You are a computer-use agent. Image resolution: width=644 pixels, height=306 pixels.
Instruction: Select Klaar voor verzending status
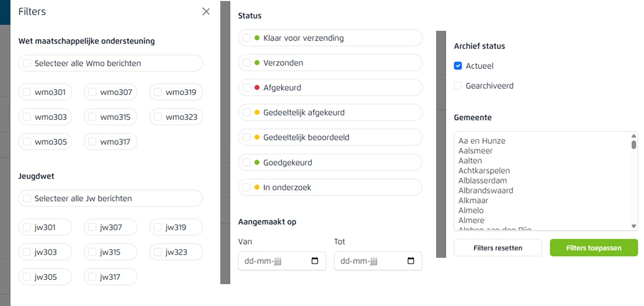[x=247, y=38]
